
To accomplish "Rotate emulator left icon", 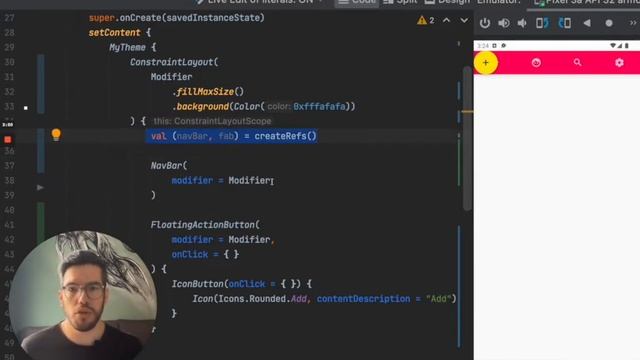I will [542, 23].
